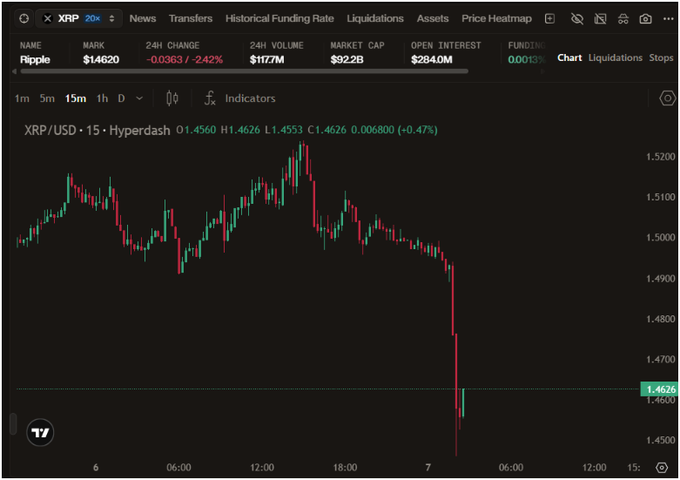Click the crosshair target icon beside XRP
680x480 pixels.
point(24,19)
